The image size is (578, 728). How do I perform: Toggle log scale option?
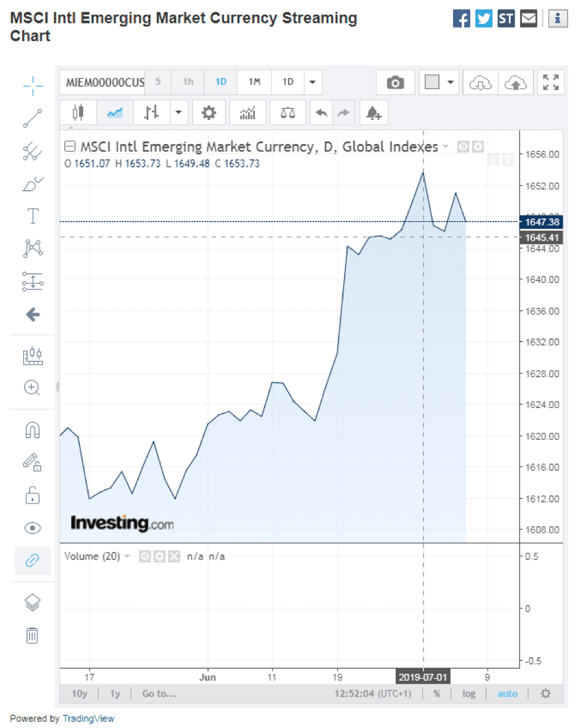468,694
